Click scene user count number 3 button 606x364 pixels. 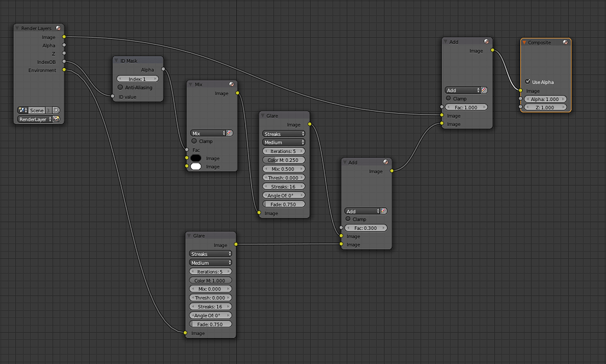pyautogui.click(x=49, y=111)
